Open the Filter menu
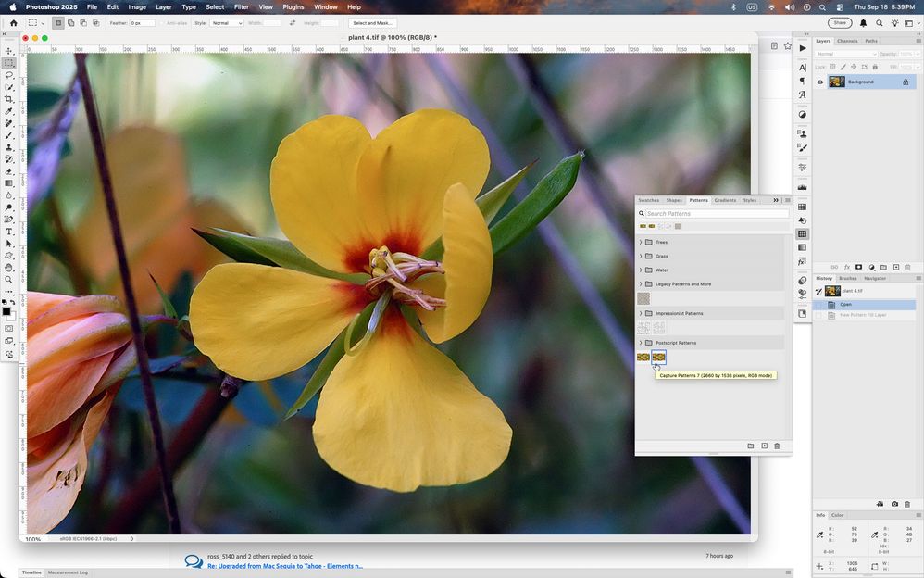The width and height of the screenshot is (924, 578). [241, 6]
